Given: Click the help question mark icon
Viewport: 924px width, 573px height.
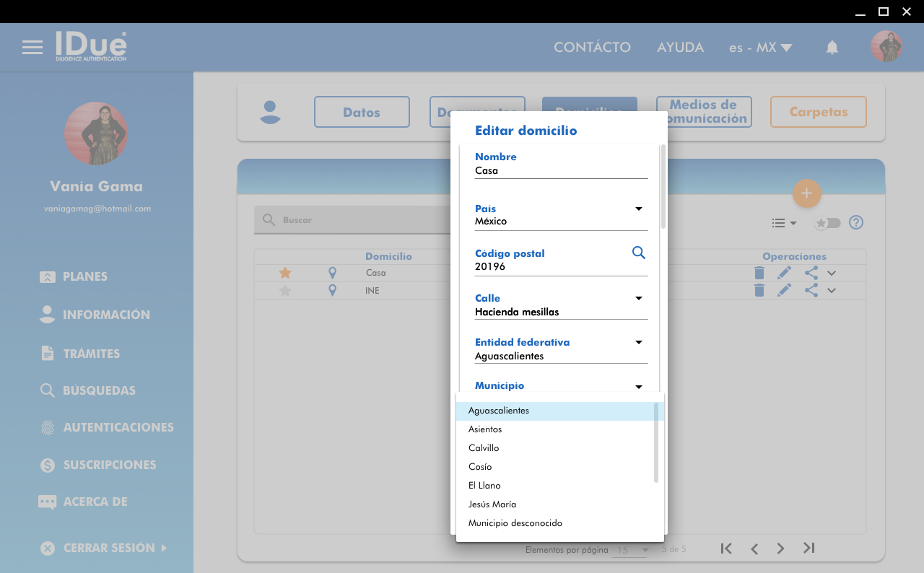Looking at the screenshot, I should [x=856, y=222].
